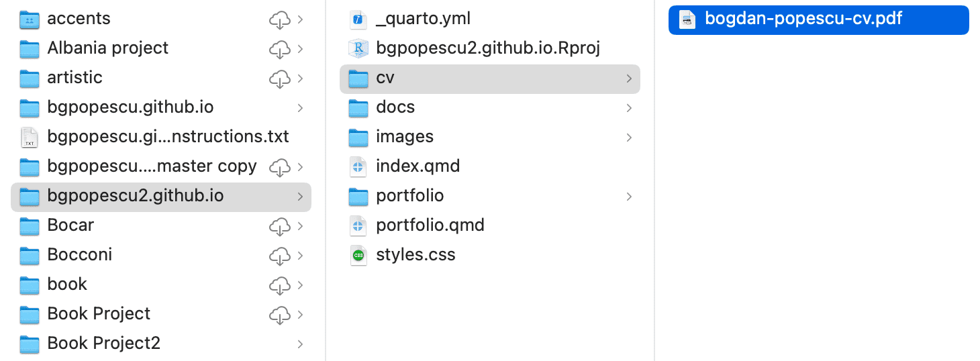The height and width of the screenshot is (361, 980).
Task: Select the bgpopescu.github.io folder
Action: coord(130,107)
